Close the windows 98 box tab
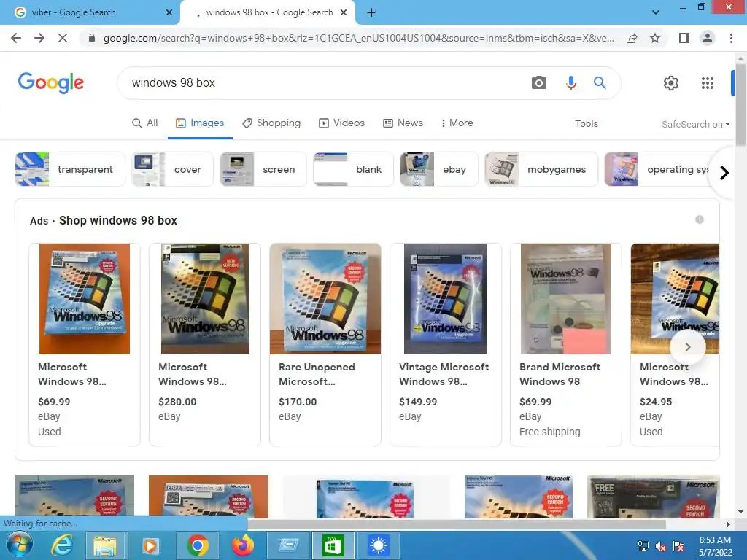 coord(344,12)
